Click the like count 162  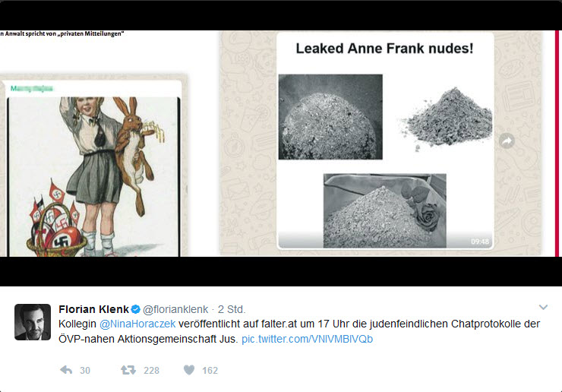click(210, 371)
